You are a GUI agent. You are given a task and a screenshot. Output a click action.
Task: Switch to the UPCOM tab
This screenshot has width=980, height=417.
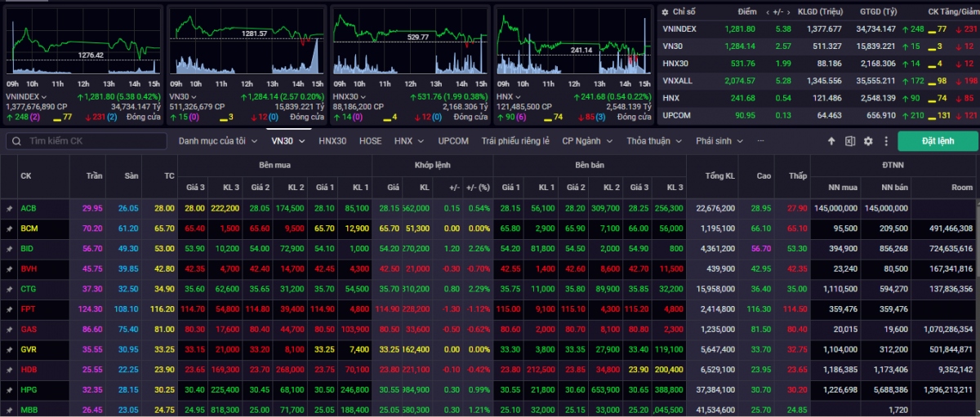point(453,140)
